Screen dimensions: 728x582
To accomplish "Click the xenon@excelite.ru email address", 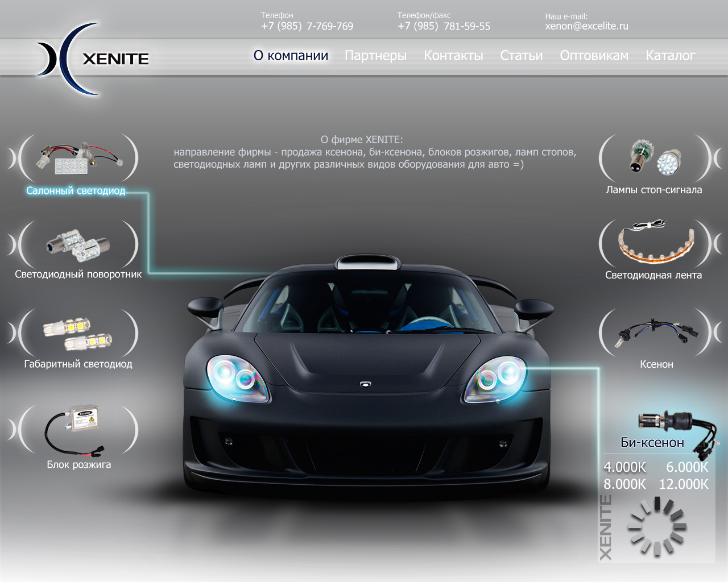I will [586, 26].
